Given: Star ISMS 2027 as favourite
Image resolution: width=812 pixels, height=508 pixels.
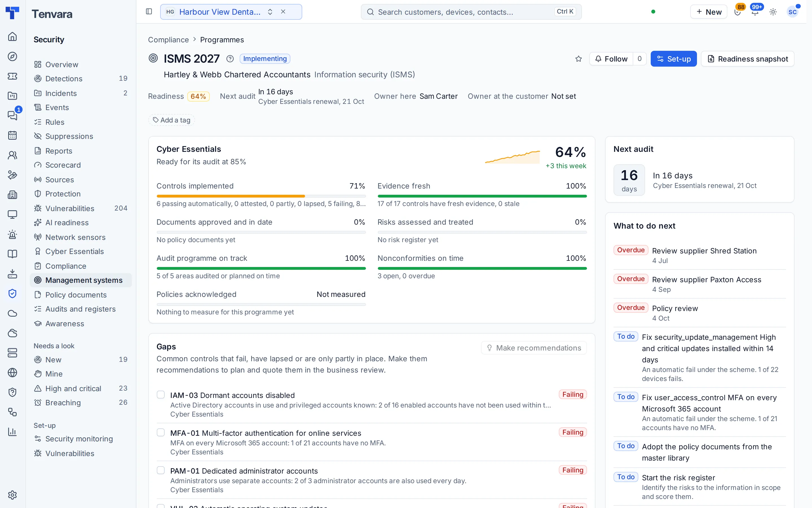Looking at the screenshot, I should pyautogui.click(x=579, y=59).
